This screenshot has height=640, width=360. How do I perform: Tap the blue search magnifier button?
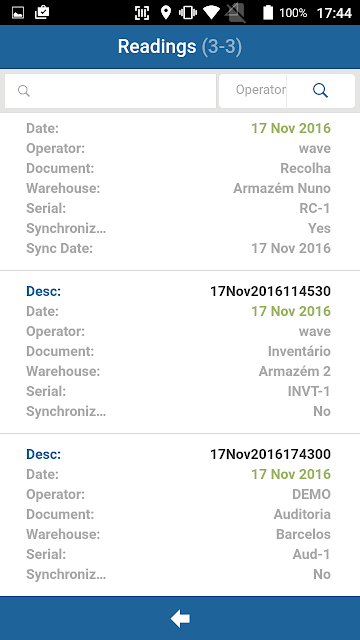coord(320,91)
